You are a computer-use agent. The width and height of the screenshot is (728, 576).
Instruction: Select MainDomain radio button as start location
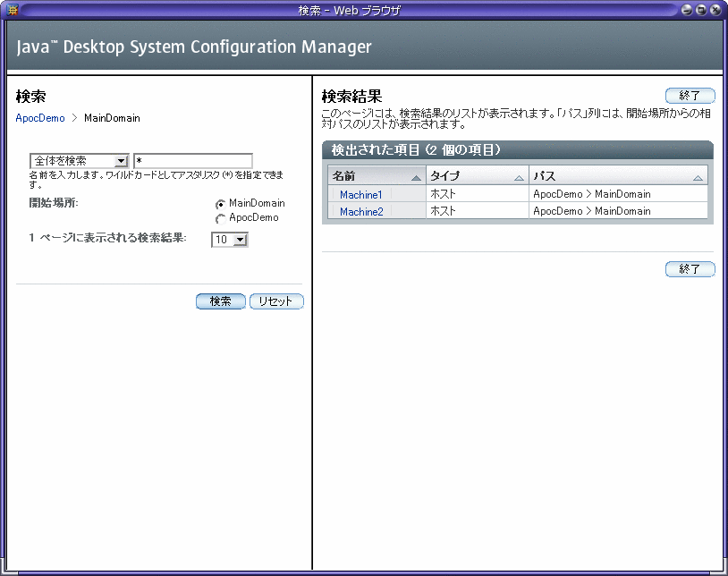220,204
